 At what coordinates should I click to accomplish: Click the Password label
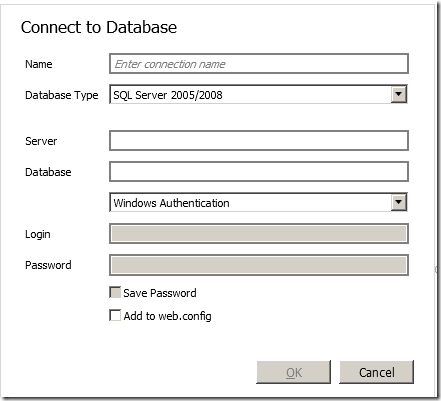48,265
